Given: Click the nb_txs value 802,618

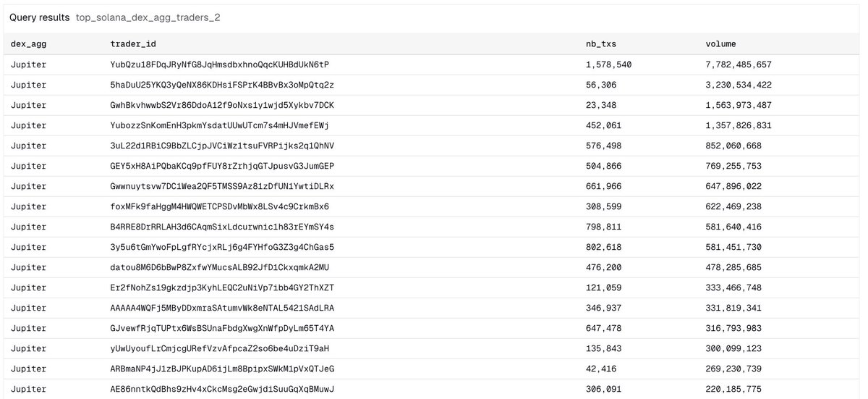Looking at the screenshot, I should (x=604, y=247).
